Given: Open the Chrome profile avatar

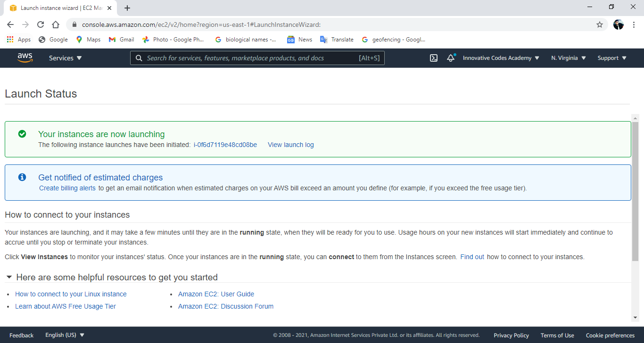Looking at the screenshot, I should (618, 24).
